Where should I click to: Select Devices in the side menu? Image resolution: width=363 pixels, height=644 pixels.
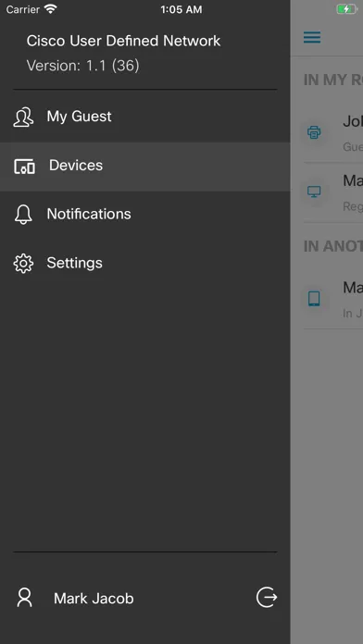tap(144, 166)
